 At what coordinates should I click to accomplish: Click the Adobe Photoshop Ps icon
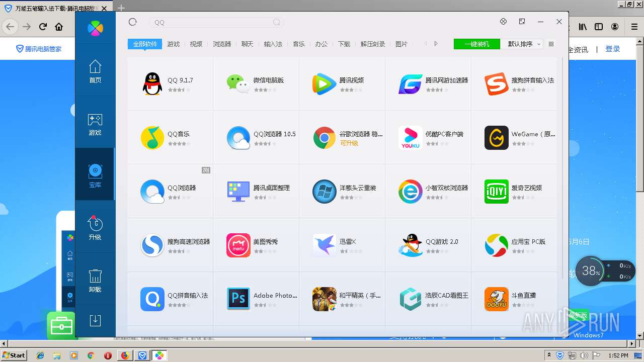point(238,299)
